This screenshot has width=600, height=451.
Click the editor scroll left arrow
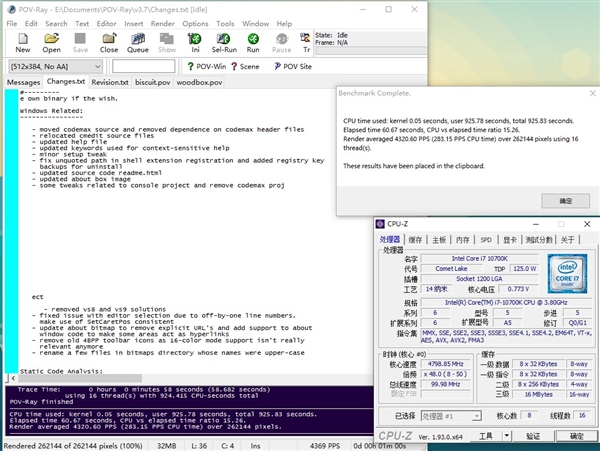pos(13,378)
